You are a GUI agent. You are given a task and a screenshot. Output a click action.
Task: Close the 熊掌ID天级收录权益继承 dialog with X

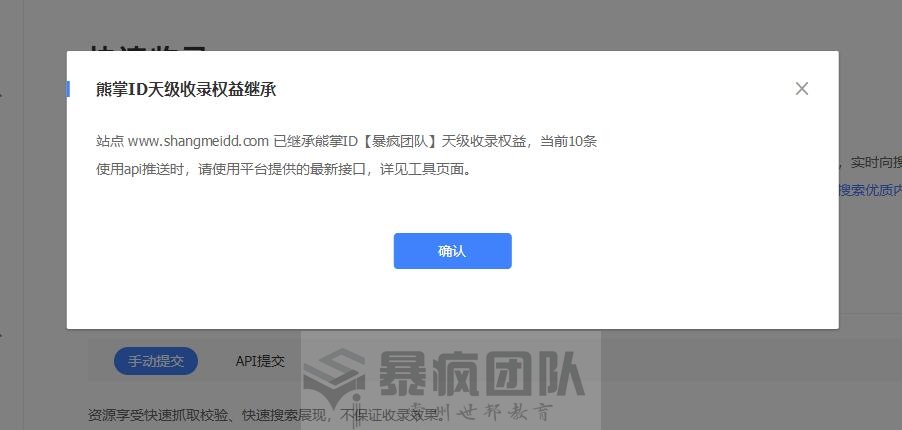point(801,89)
